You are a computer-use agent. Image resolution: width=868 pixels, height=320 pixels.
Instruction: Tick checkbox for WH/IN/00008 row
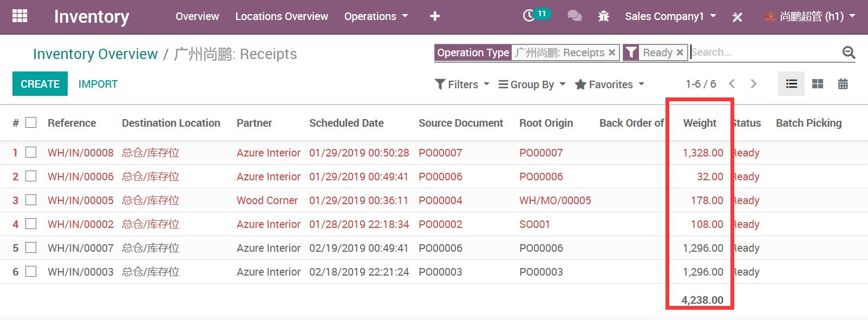click(31, 153)
